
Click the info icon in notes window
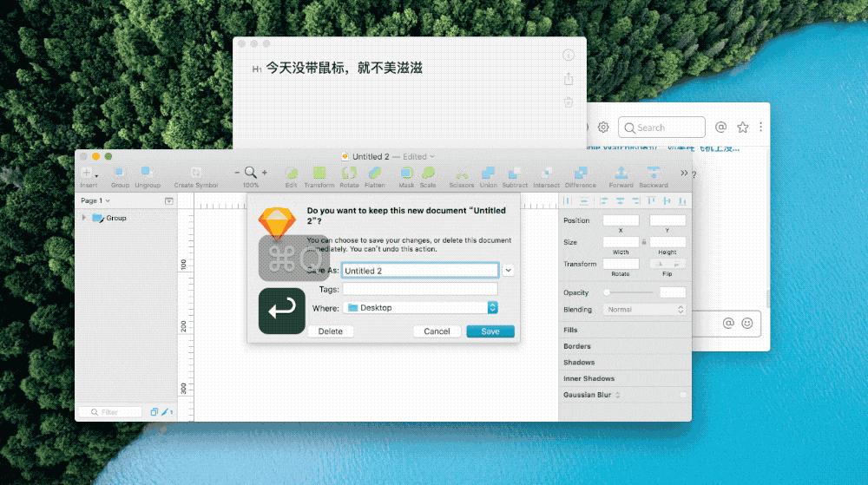569,56
